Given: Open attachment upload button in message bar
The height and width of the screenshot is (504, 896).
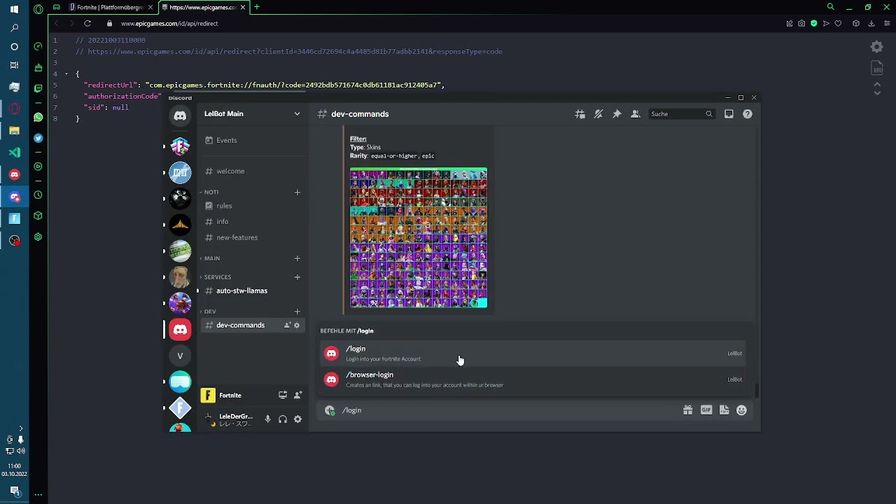Looking at the screenshot, I should pos(329,410).
